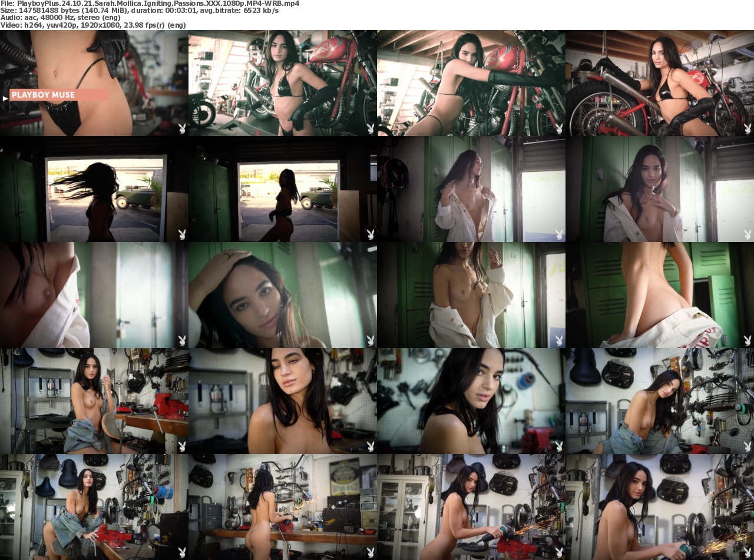Open the workshop thumbnail with the framed poster
Viewport: 754px width, 560px height.
[283, 507]
